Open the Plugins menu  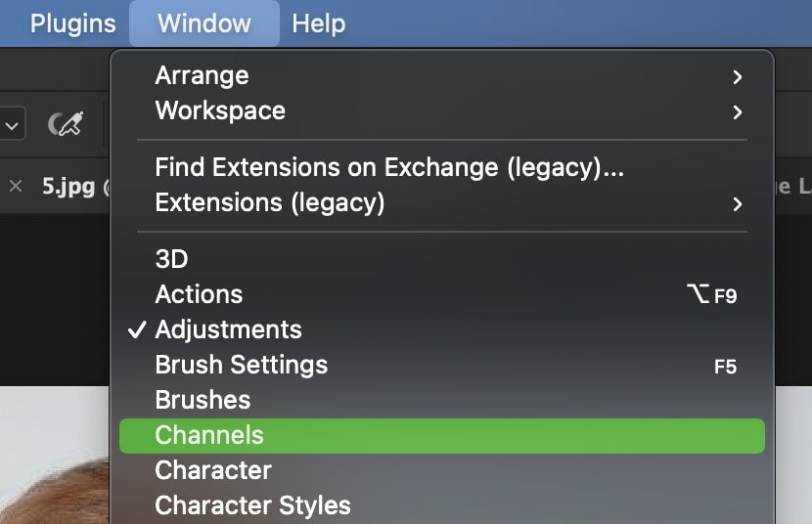pos(73,23)
